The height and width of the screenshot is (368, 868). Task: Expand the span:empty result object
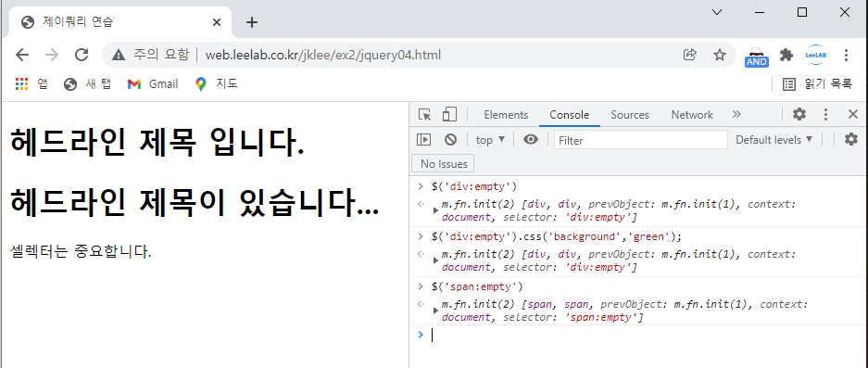(x=436, y=311)
